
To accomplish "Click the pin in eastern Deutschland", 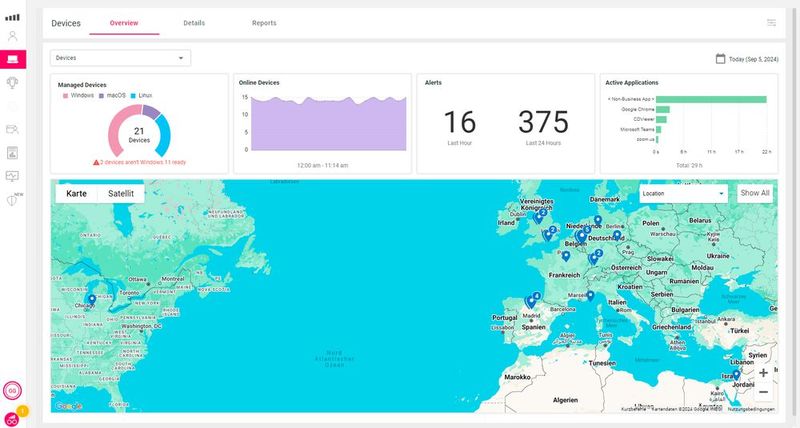I will point(617,235).
